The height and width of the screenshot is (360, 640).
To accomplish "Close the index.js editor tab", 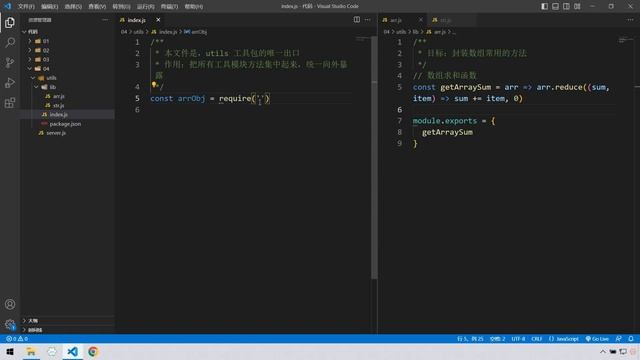I will (x=158, y=20).
